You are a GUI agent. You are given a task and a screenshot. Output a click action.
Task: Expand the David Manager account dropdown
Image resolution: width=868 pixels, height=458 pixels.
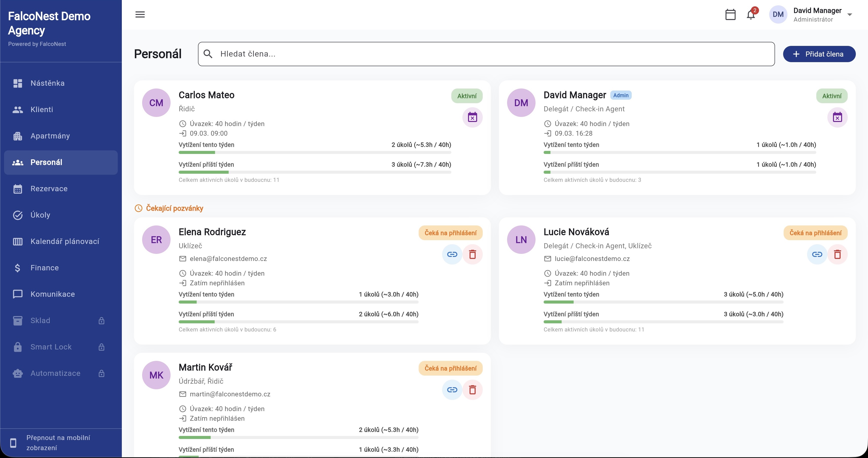pos(849,15)
